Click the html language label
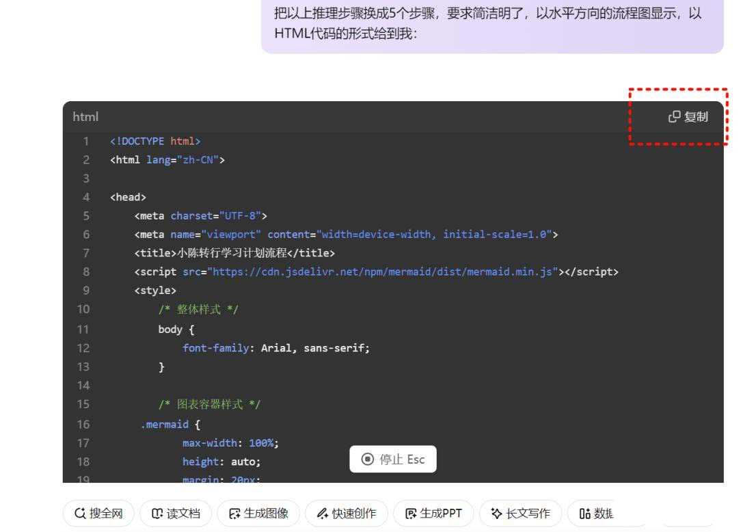The image size is (756, 532). click(85, 117)
